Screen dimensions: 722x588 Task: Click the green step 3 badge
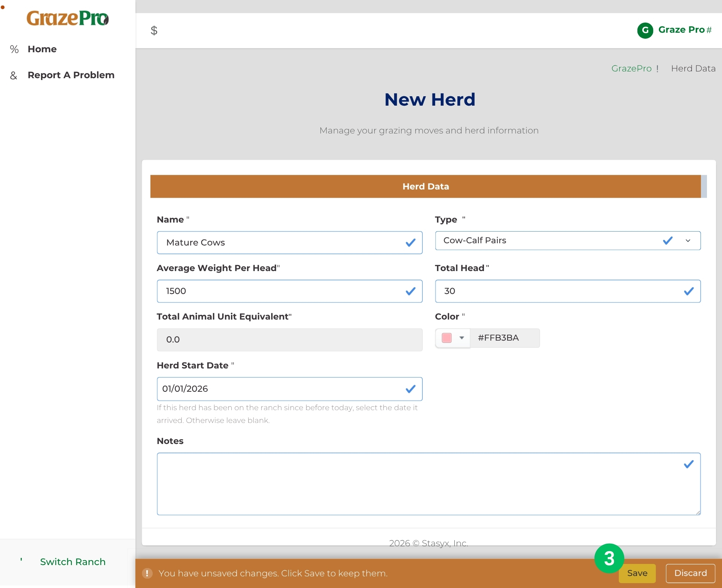coord(609,558)
